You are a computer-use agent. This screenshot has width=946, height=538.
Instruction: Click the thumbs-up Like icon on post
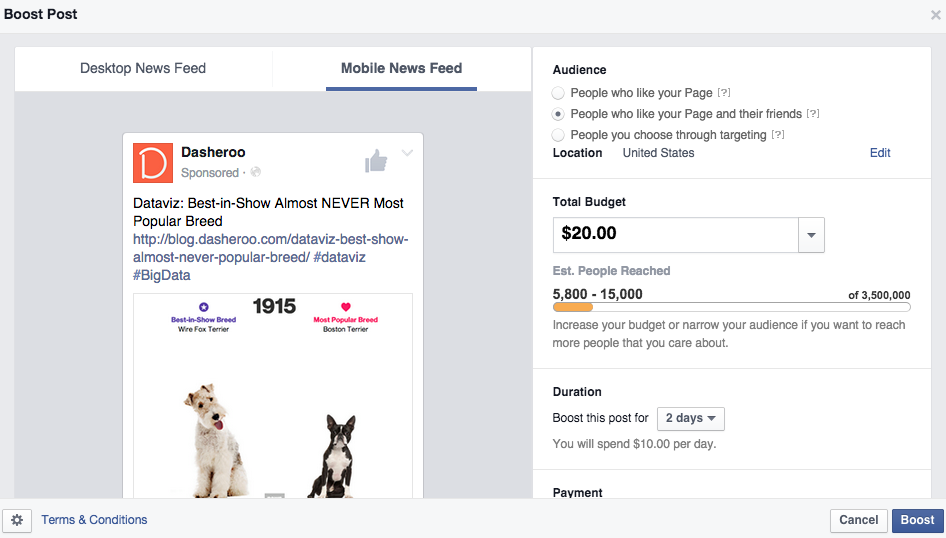click(x=376, y=161)
